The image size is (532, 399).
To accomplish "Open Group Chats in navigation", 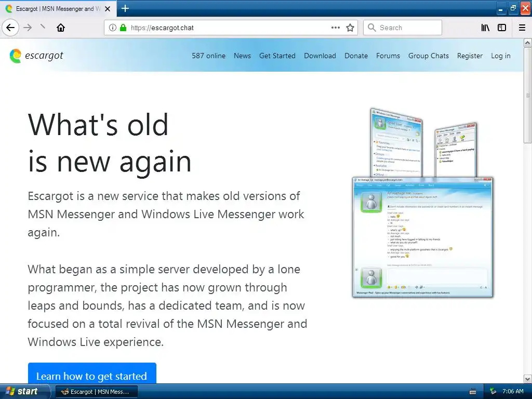I will pyautogui.click(x=429, y=56).
